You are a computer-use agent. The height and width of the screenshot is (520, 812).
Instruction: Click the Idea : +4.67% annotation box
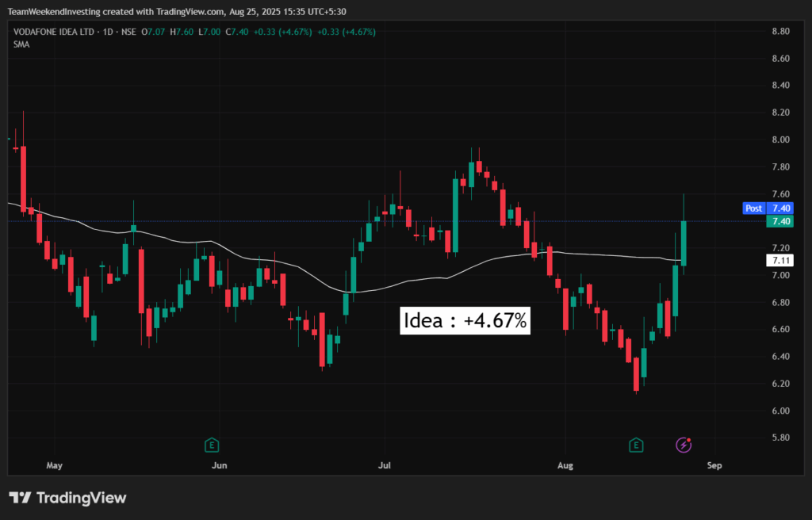[465, 320]
